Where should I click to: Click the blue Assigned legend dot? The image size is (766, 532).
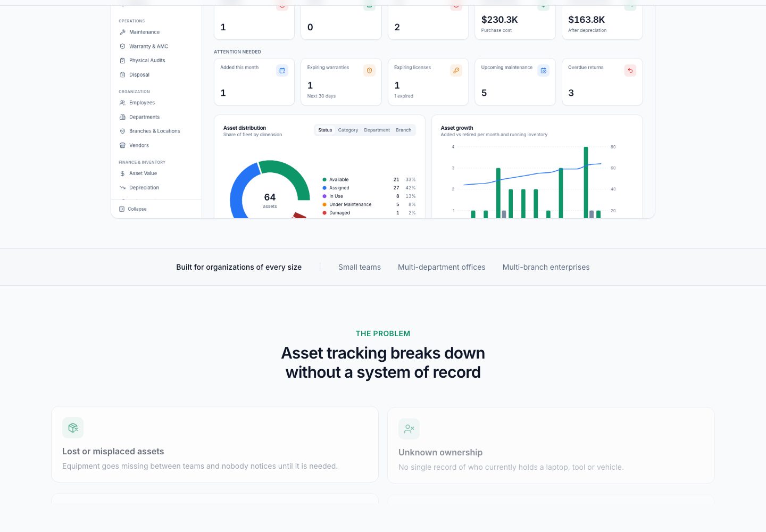pos(324,188)
